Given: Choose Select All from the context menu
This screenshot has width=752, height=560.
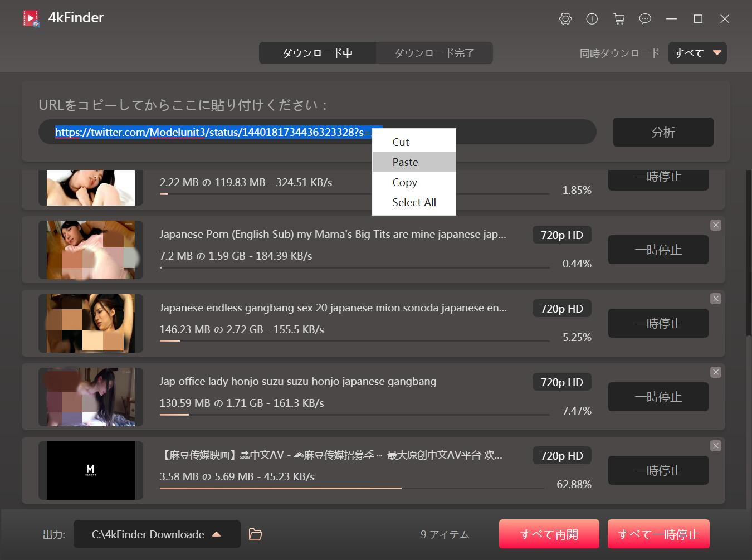Looking at the screenshot, I should [413, 202].
